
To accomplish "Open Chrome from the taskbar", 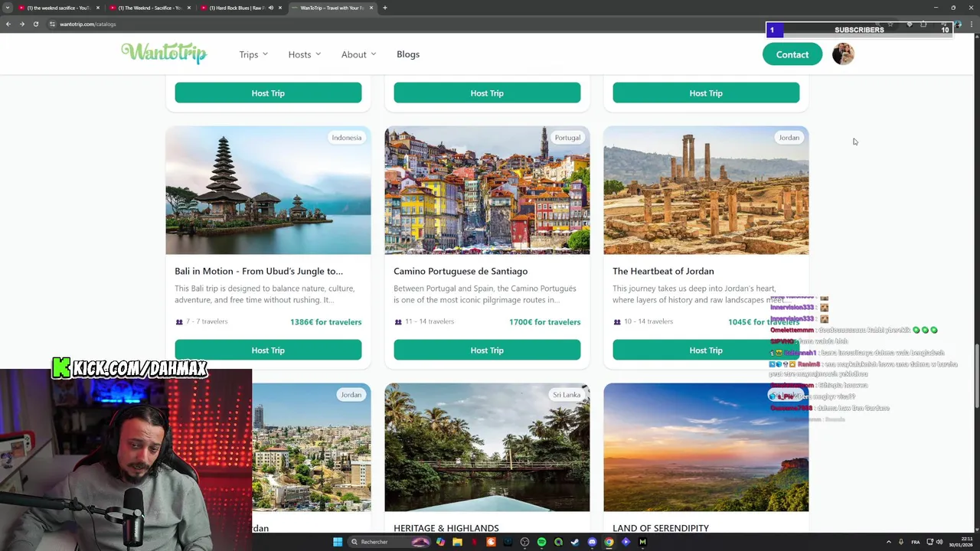I will point(609,542).
